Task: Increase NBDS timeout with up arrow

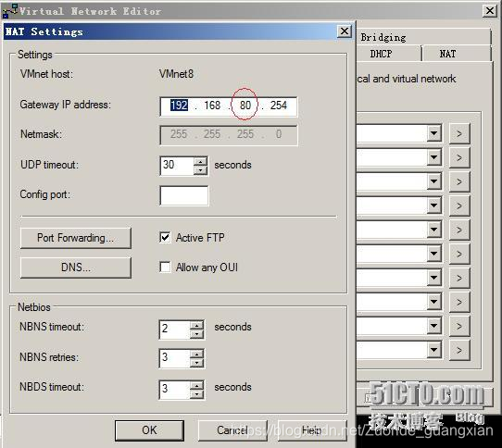Action: [x=196, y=385]
